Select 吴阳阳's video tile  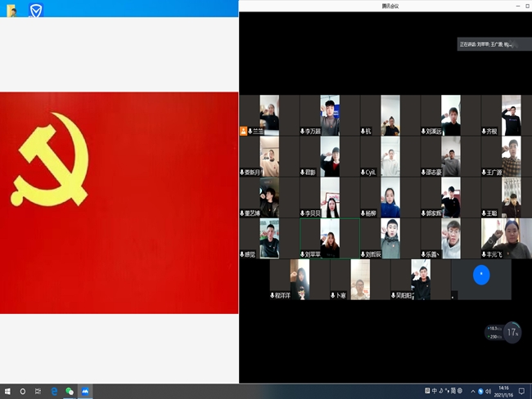[x=421, y=280]
